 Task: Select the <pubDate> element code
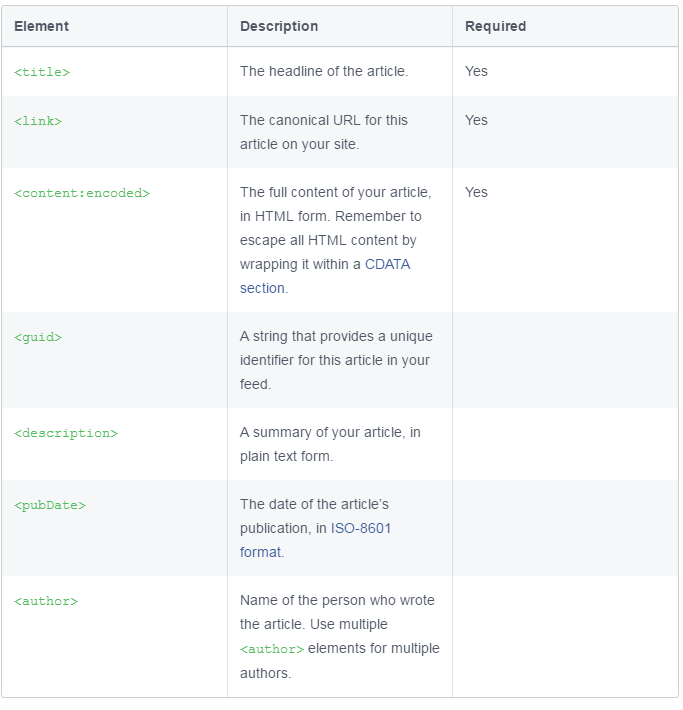(50, 505)
